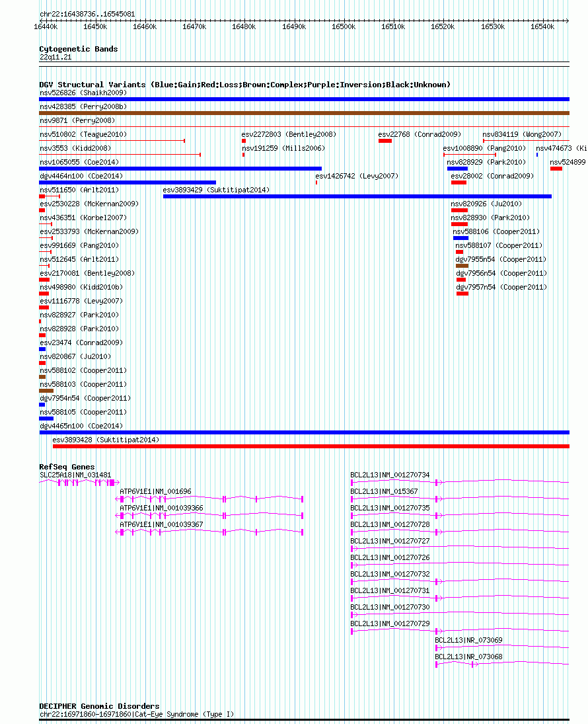Click nsv588106 (Cooper2011) label
Viewport: 588px width, 724px height.
click(x=496, y=231)
